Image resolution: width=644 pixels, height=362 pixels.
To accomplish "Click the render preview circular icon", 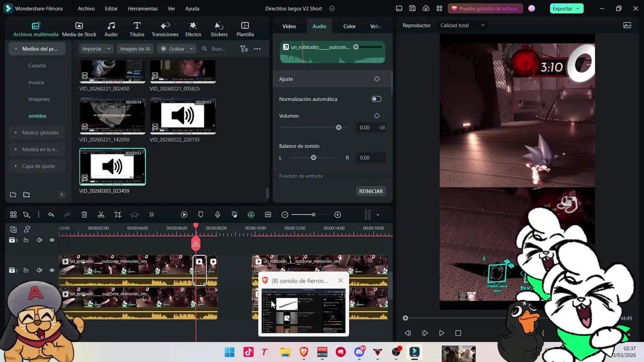I will pyautogui.click(x=184, y=215).
